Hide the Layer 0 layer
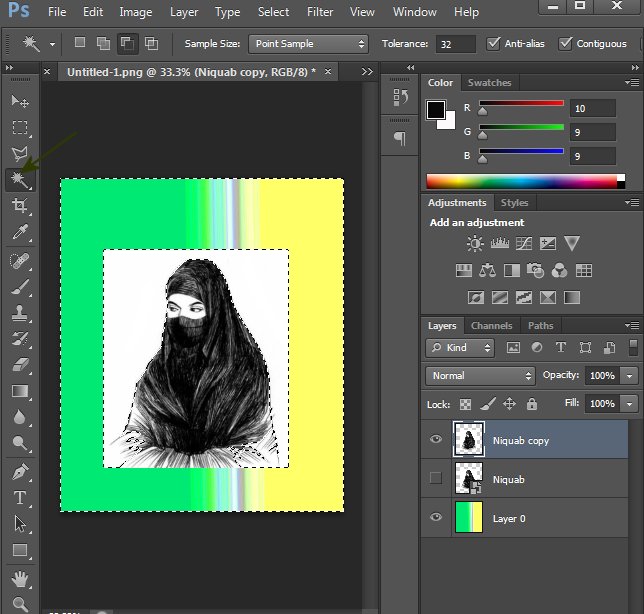Image resolution: width=644 pixels, height=614 pixels. pos(435,518)
